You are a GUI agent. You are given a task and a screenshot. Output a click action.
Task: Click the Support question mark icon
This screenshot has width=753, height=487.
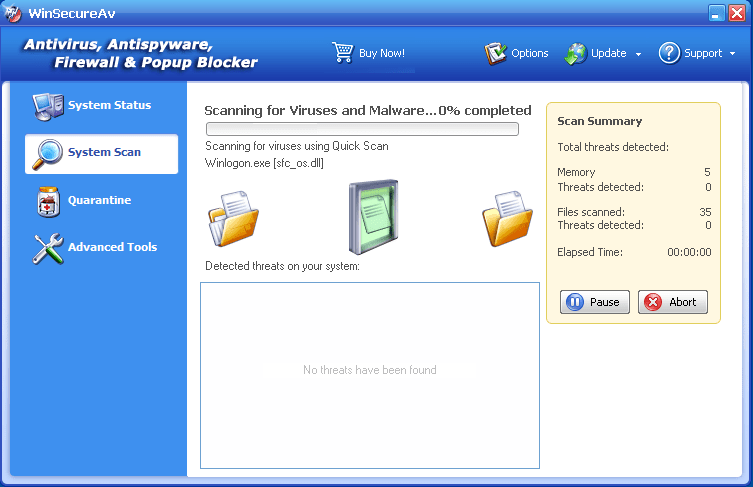click(x=669, y=53)
